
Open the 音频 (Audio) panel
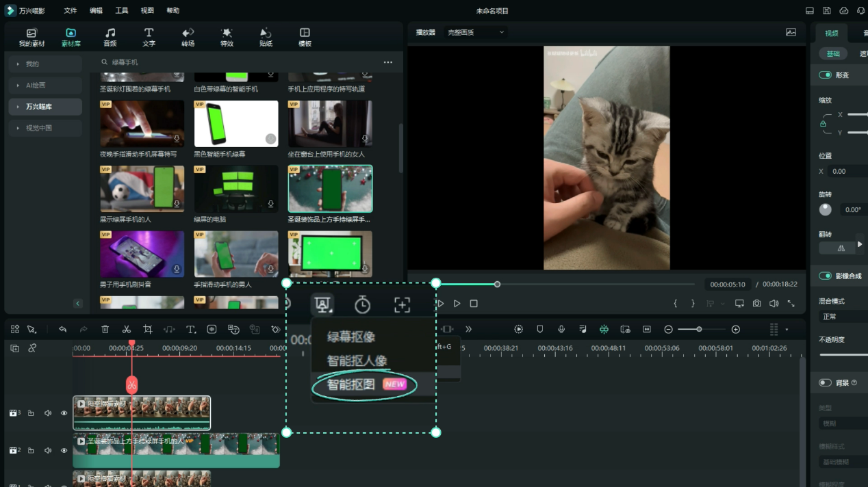click(x=110, y=37)
